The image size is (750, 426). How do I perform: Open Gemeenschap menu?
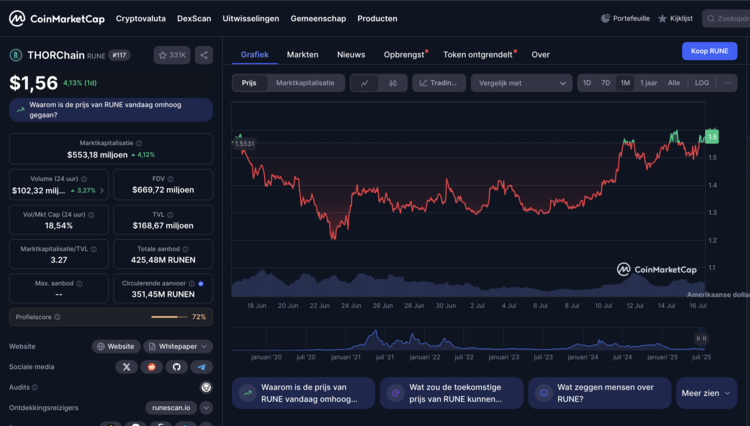coord(318,19)
